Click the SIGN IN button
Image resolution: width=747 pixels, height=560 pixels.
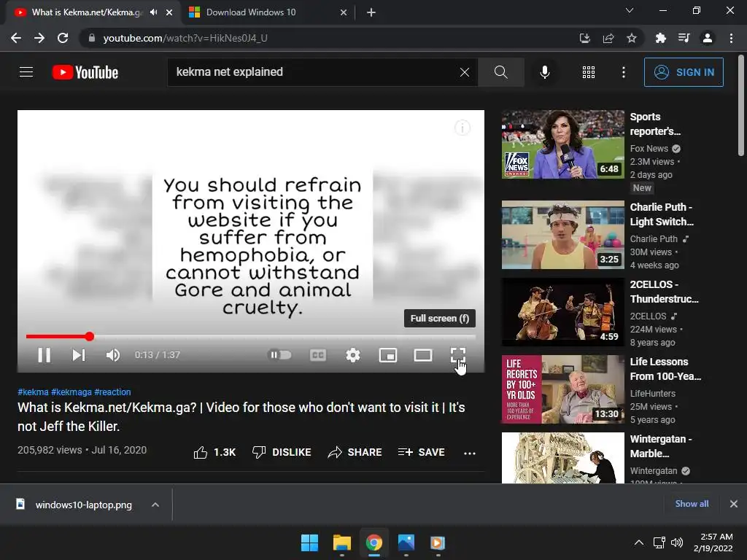coord(684,72)
